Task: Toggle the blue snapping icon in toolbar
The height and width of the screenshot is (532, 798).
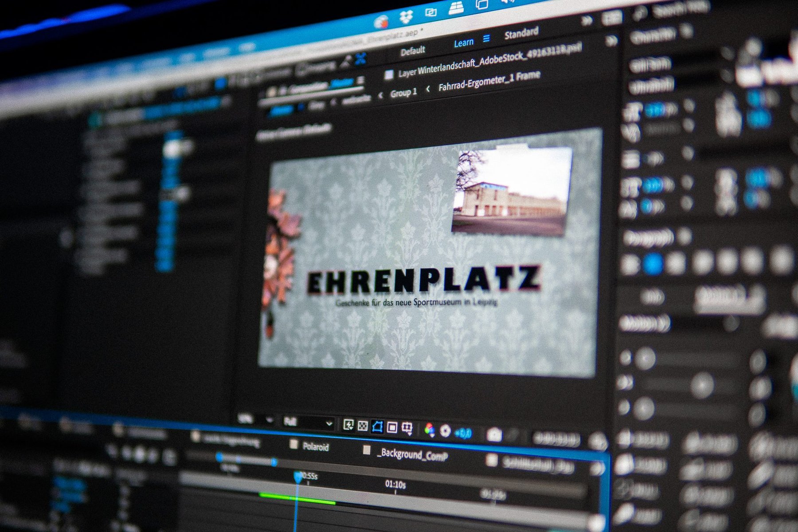Action: [x=360, y=59]
